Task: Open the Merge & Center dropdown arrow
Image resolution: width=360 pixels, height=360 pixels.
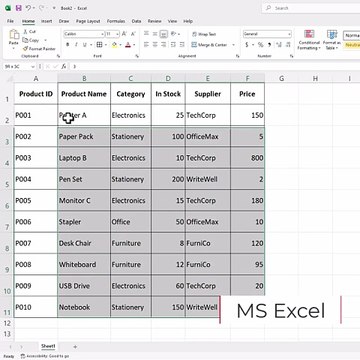Action: (x=233, y=45)
